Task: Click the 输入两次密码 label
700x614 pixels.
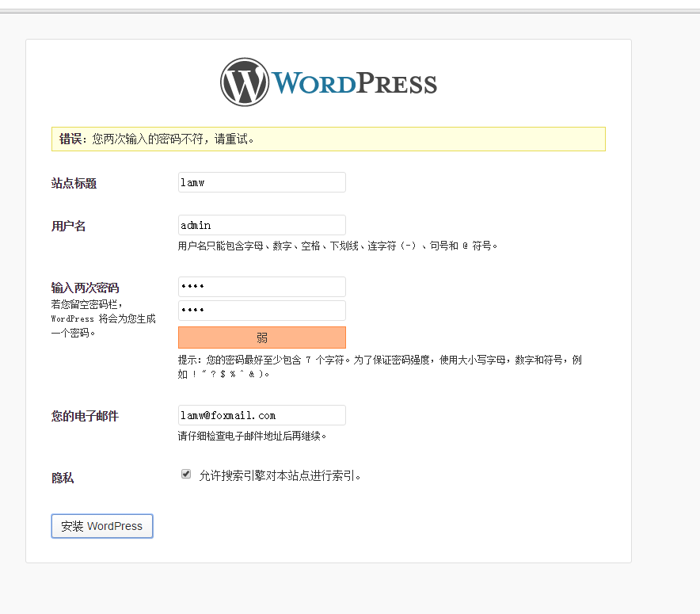Action: [x=85, y=288]
